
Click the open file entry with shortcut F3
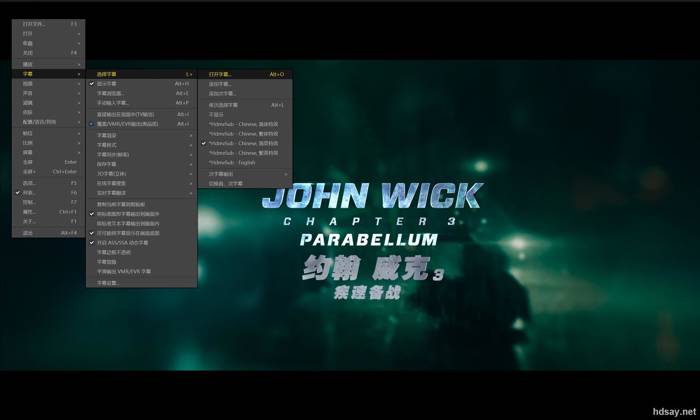49,24
